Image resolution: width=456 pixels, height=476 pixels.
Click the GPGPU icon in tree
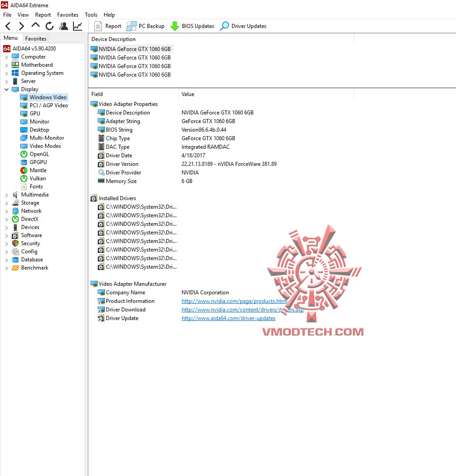pyautogui.click(x=24, y=162)
